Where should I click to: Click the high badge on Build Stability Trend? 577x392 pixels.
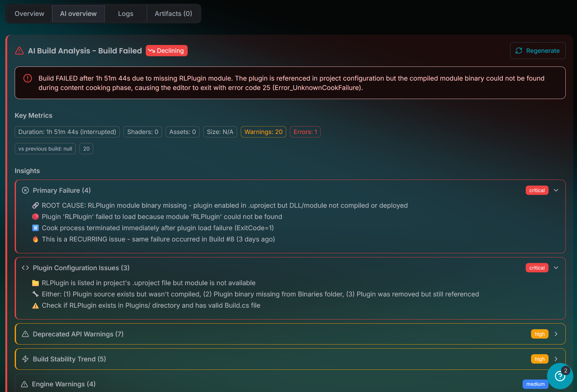click(540, 359)
